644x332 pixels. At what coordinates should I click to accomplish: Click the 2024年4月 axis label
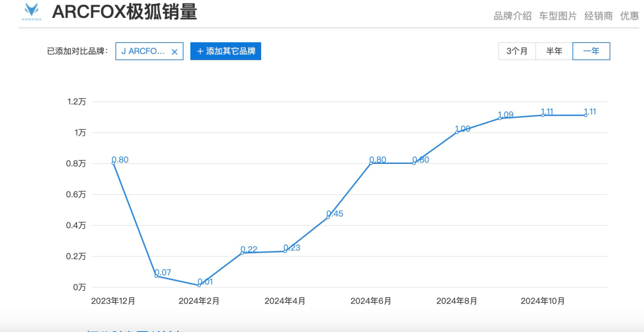[x=285, y=301]
